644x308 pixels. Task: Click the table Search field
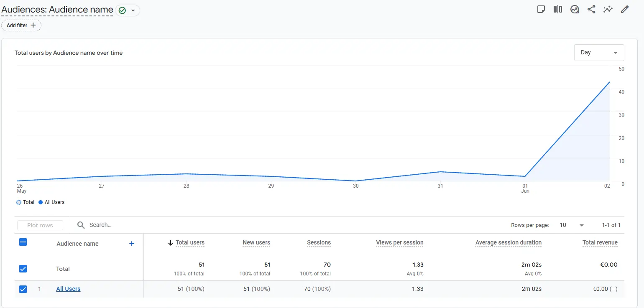[167, 225]
